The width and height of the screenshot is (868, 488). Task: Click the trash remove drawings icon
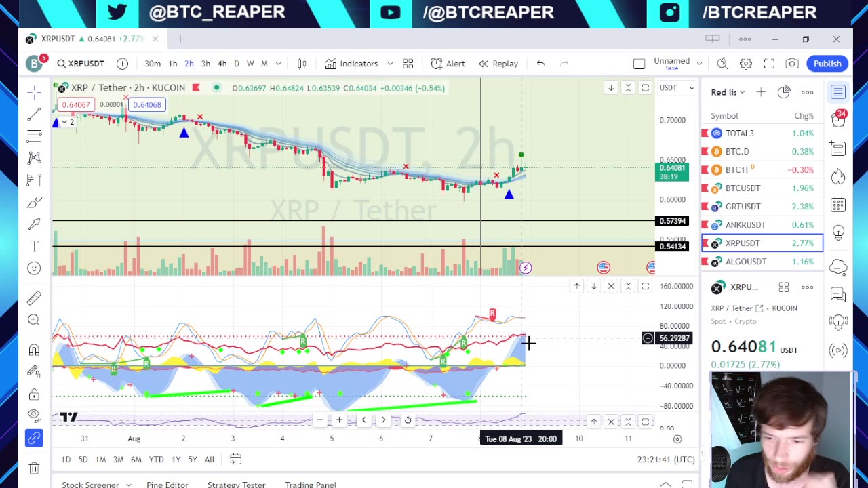click(x=34, y=468)
